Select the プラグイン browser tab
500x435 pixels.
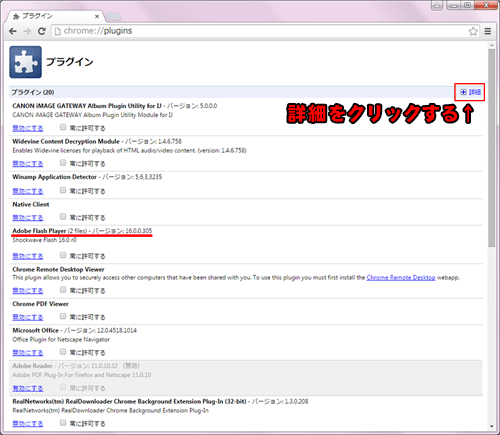(x=56, y=16)
